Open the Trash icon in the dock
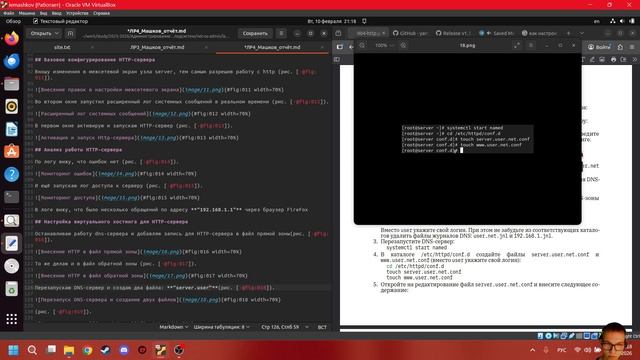This screenshot has width=640, height=360. click(11, 289)
